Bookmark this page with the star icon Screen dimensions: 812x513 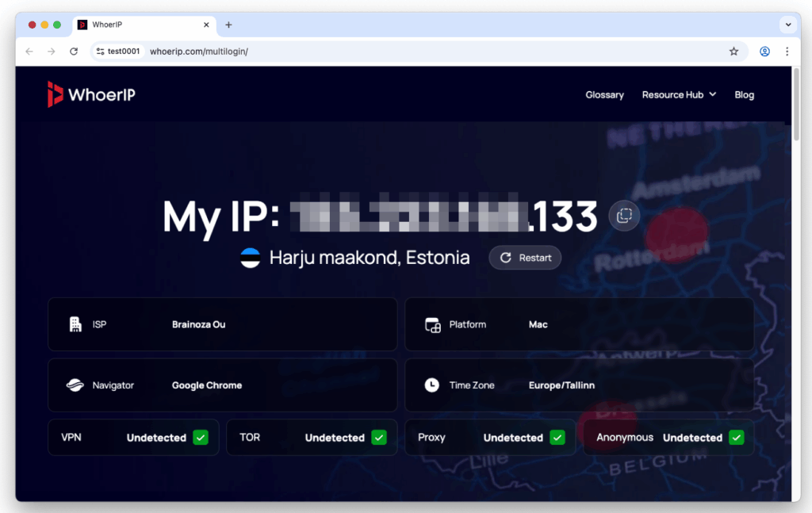pyautogui.click(x=733, y=52)
